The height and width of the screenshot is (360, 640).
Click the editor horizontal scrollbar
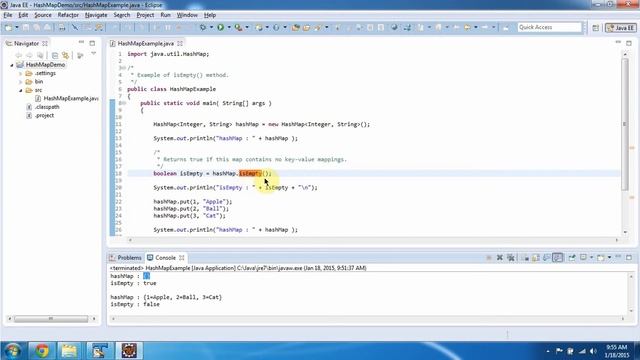click(373, 240)
